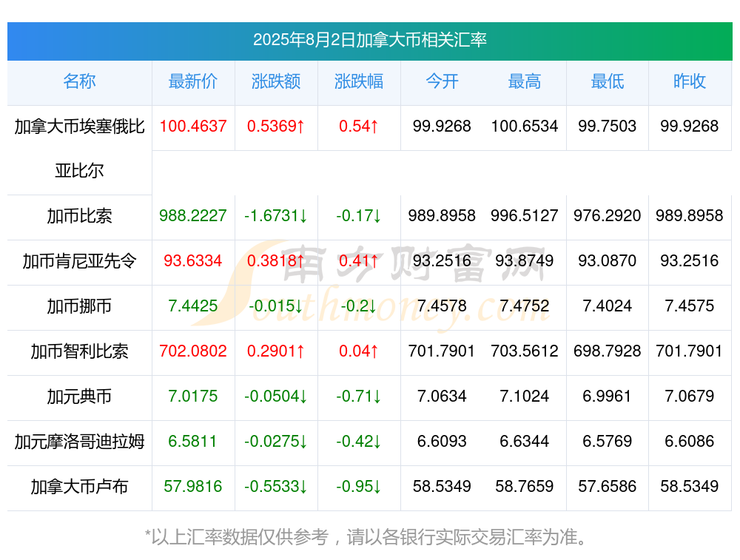Click the 涨跌幅 column header
The height and width of the screenshot is (560, 740).
(359, 81)
